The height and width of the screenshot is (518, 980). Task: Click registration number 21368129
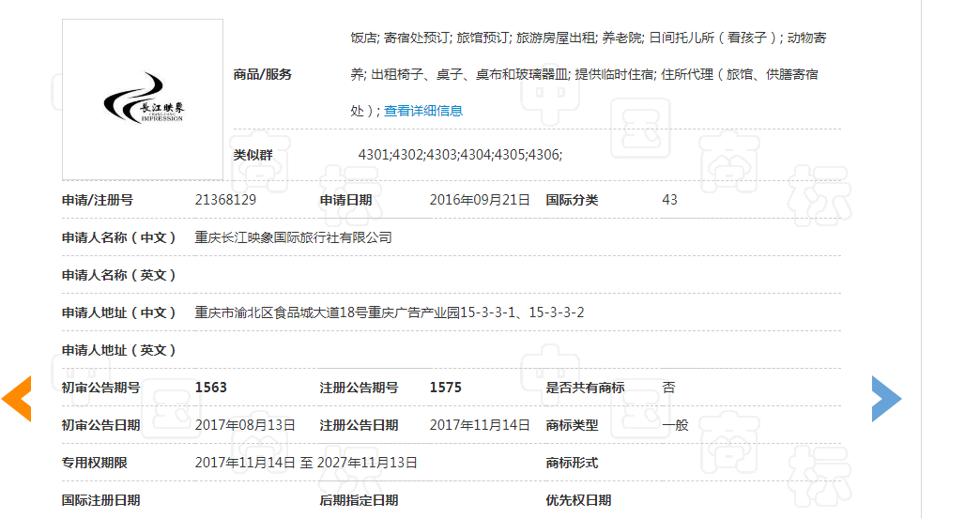(225, 200)
